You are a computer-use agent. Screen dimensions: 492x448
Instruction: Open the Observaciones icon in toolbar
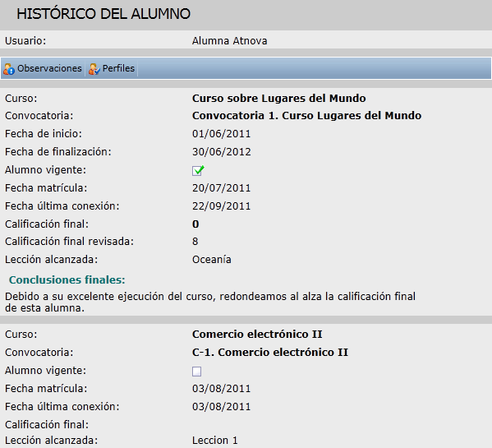[9, 69]
